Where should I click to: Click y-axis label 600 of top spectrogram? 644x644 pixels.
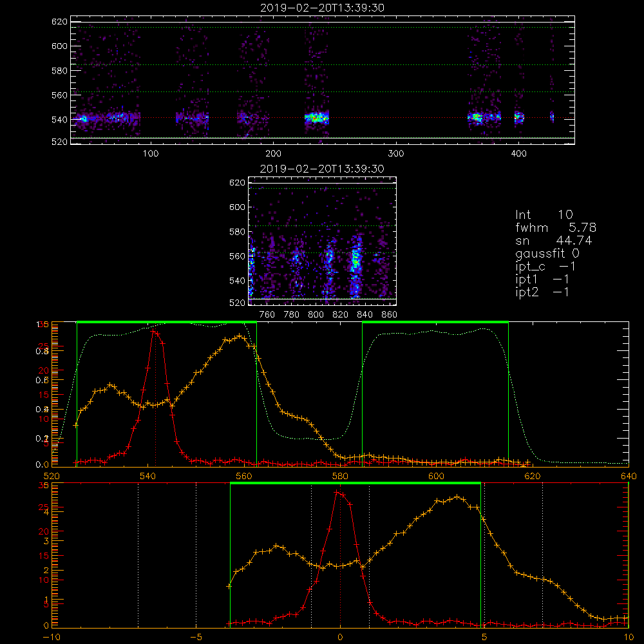[59, 46]
